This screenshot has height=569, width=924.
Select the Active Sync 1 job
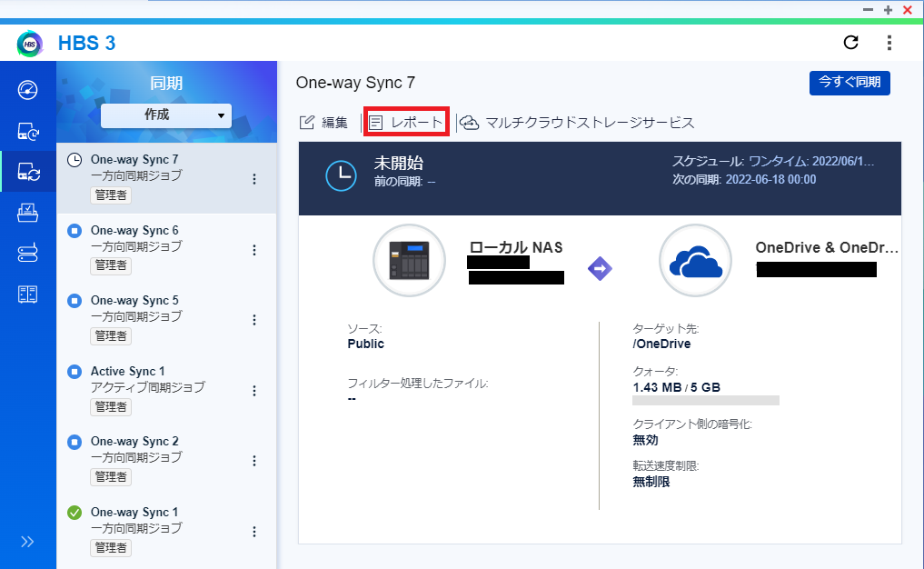click(166, 389)
